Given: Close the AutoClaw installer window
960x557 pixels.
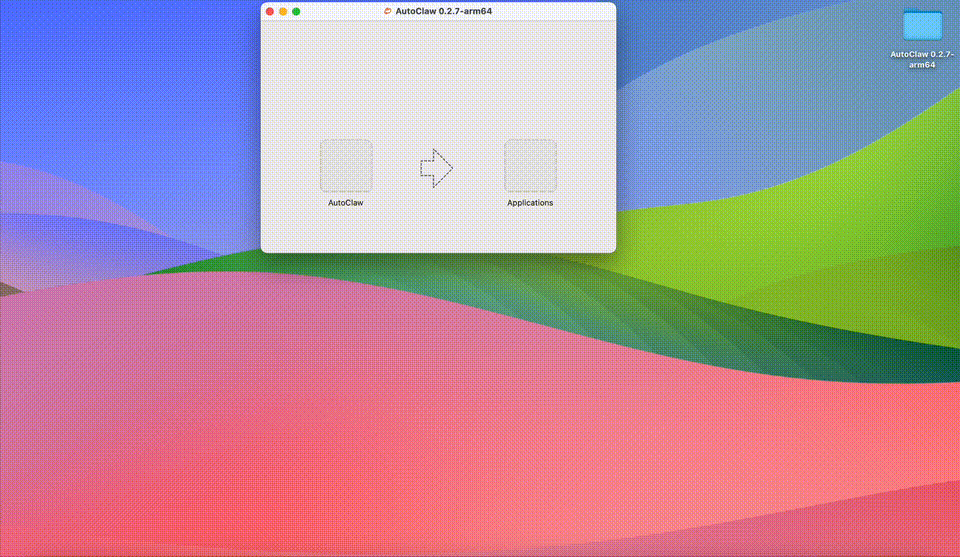Looking at the screenshot, I should tap(270, 11).
